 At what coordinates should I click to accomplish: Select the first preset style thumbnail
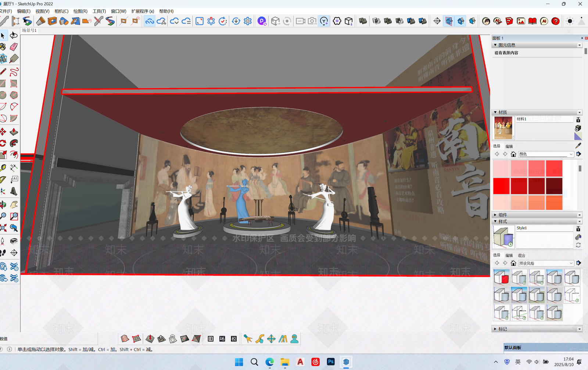pyautogui.click(x=501, y=277)
